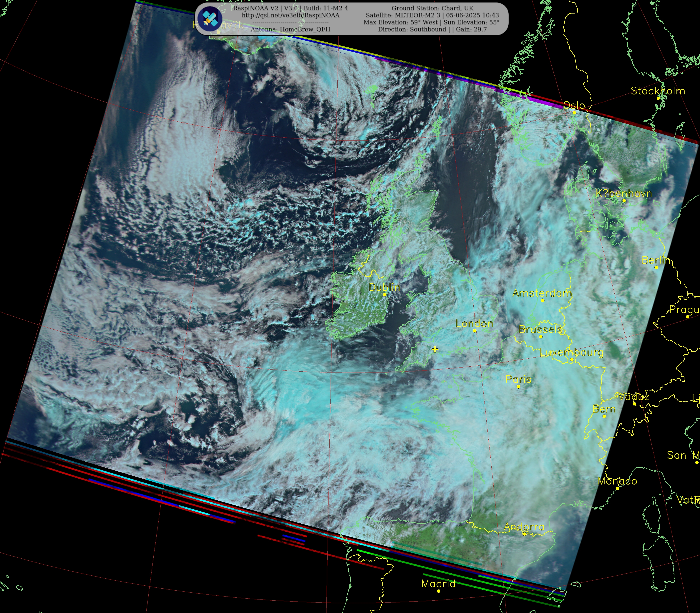Click the London map label
Viewport: 700px width, 613px height.
pyautogui.click(x=475, y=324)
